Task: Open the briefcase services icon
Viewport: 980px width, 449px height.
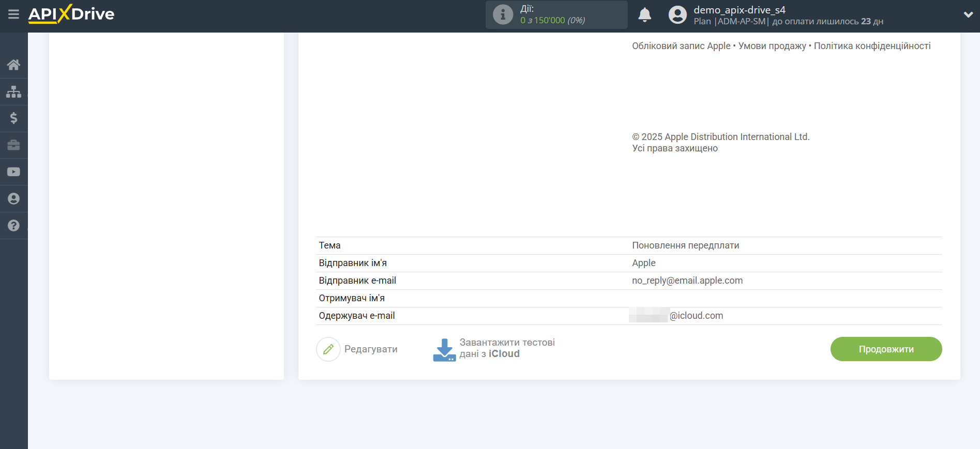Action: point(13,145)
